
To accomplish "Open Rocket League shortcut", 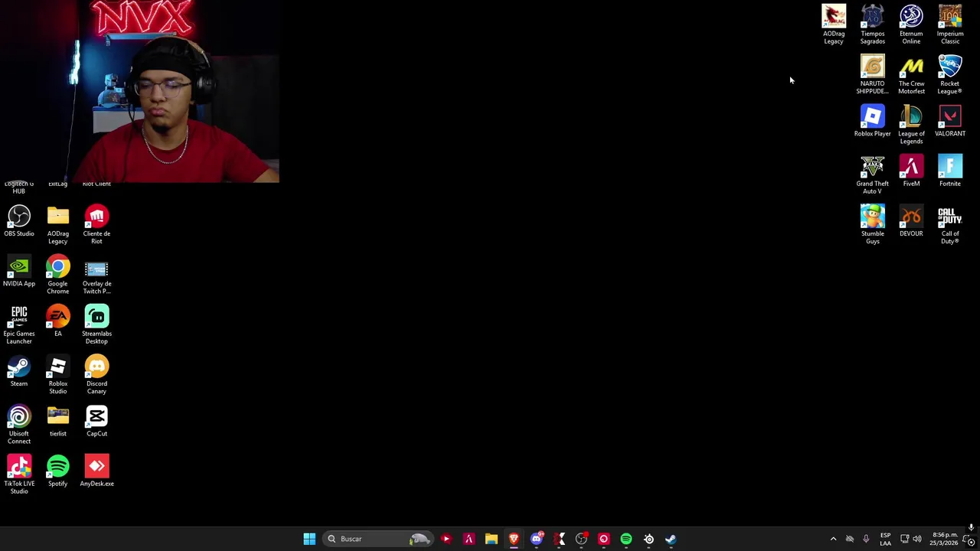I will tap(949, 74).
